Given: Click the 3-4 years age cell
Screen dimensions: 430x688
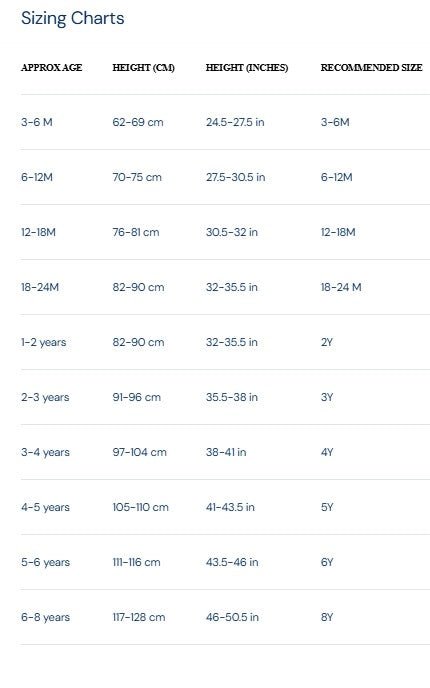Looking at the screenshot, I should tap(45, 452).
